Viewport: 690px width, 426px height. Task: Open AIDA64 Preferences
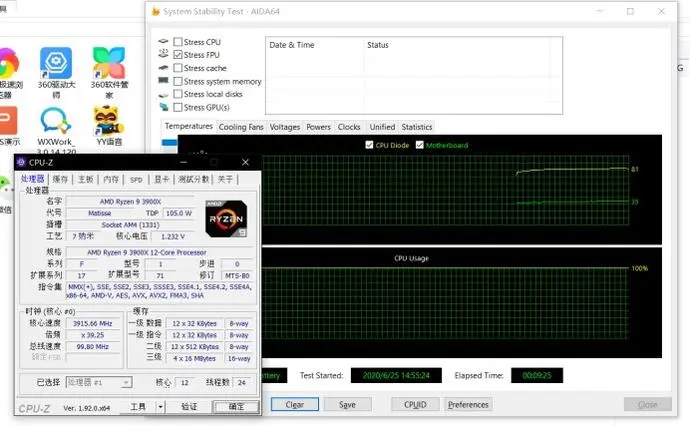pos(468,404)
